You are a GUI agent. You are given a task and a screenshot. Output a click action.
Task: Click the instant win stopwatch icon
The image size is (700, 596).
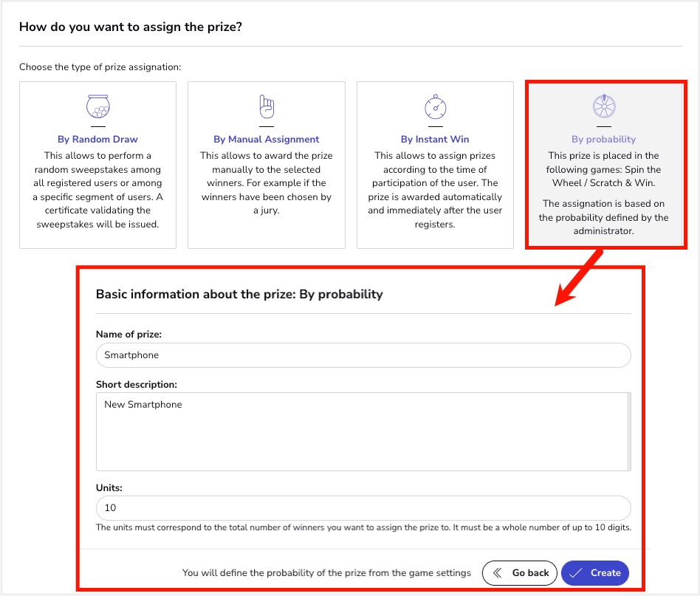pyautogui.click(x=435, y=106)
